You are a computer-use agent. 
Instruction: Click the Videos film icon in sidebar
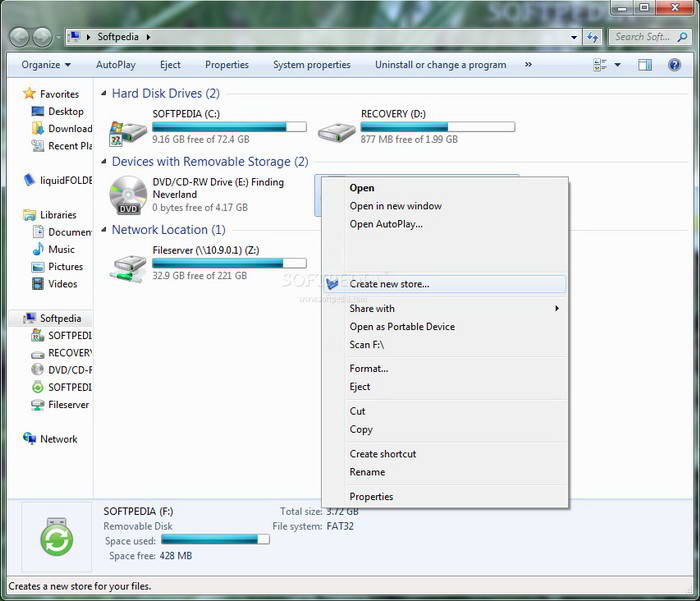(x=38, y=284)
